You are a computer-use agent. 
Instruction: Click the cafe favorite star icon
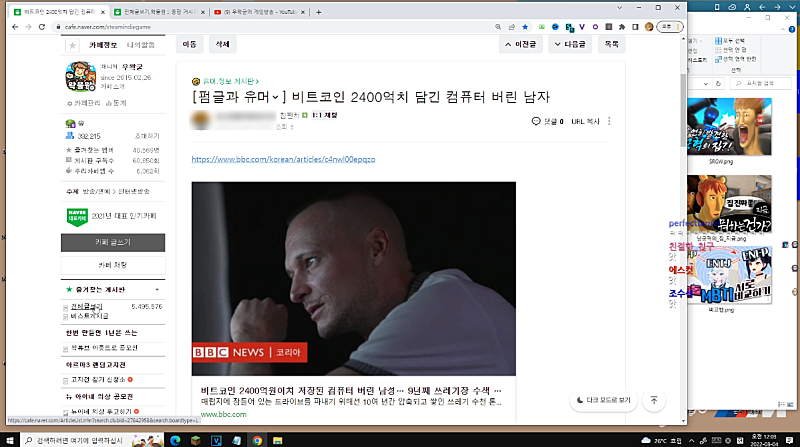point(72,45)
